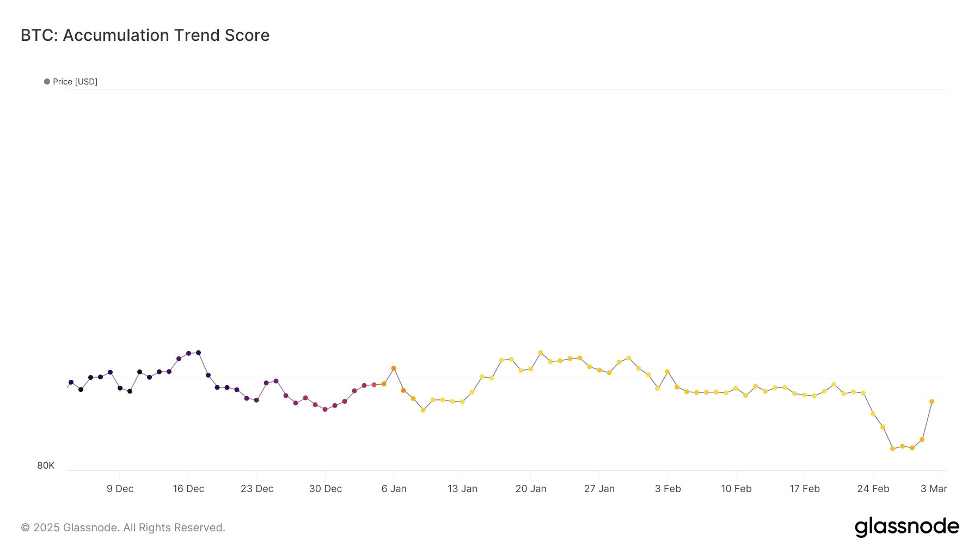Click the 23 Dec date tick label
This screenshot has height=552, width=980.
[257, 489]
